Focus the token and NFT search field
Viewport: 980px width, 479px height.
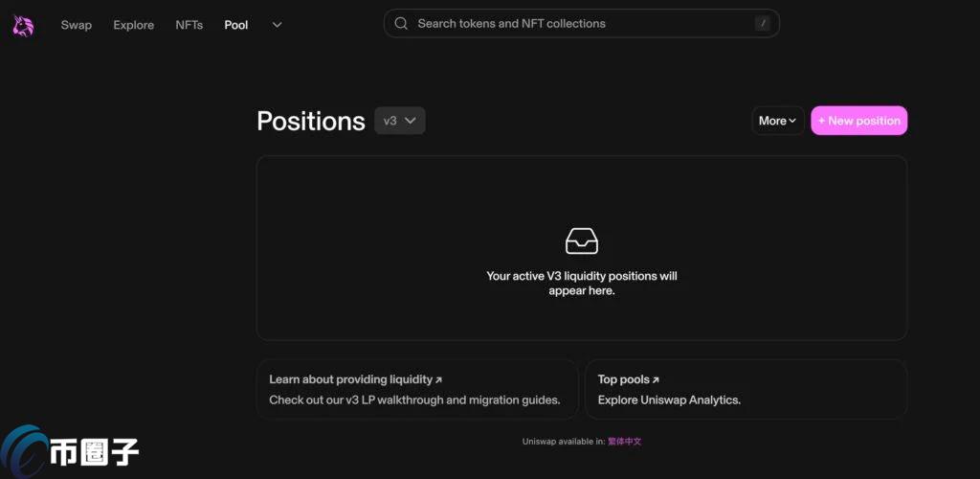[574, 24]
